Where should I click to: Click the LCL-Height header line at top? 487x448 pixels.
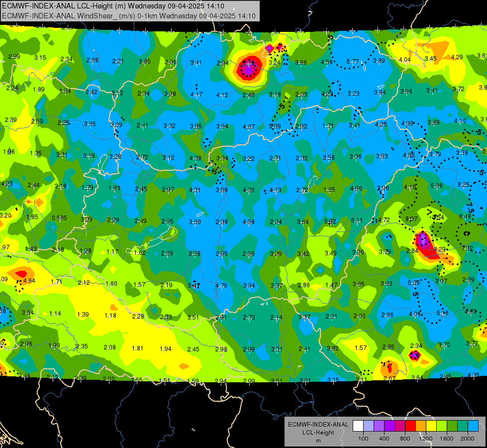pos(113,6)
